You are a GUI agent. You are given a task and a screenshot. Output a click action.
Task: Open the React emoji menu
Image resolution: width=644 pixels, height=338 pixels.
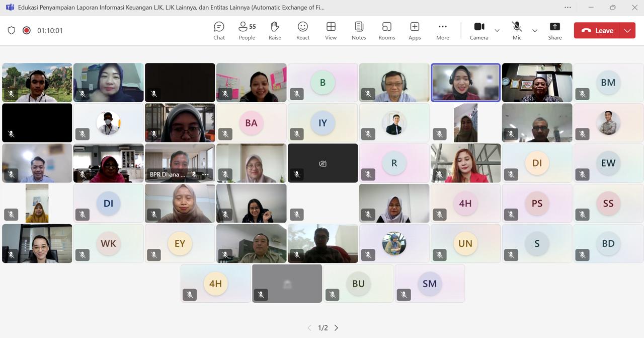pyautogui.click(x=303, y=31)
